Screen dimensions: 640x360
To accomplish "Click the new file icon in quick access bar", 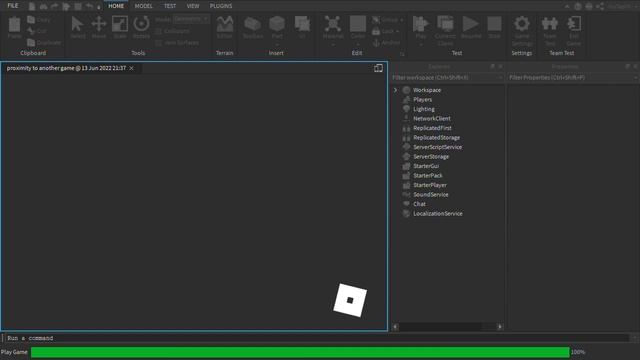I will 32,6.
